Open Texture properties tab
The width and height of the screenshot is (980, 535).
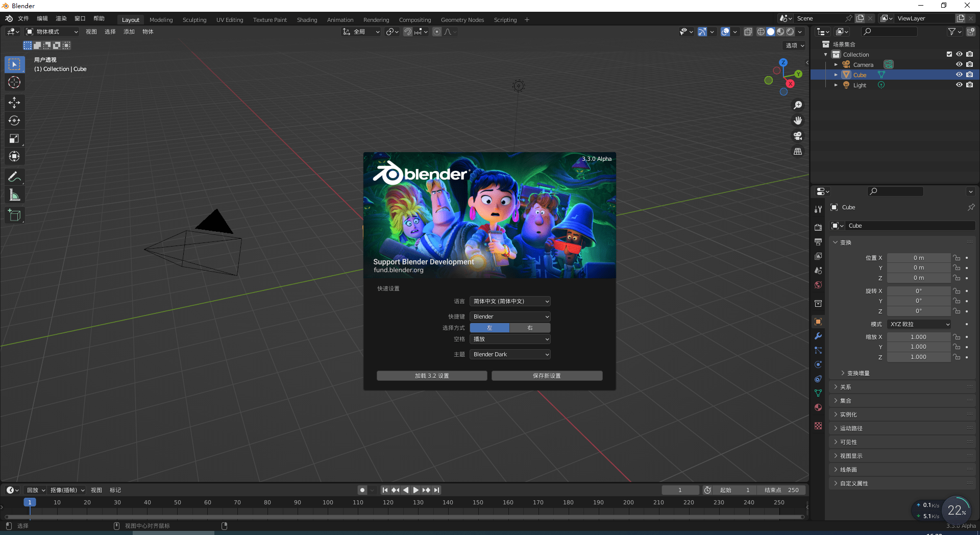pos(818,426)
